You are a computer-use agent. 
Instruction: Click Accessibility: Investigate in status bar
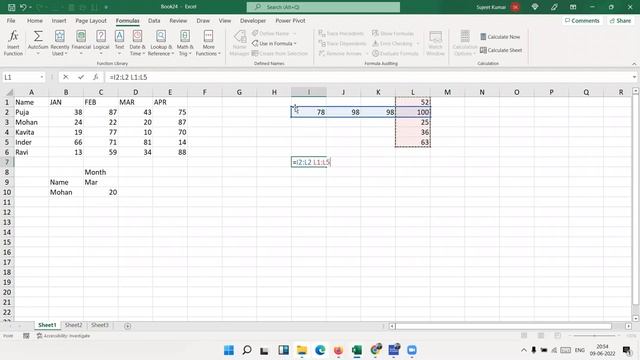click(63, 336)
